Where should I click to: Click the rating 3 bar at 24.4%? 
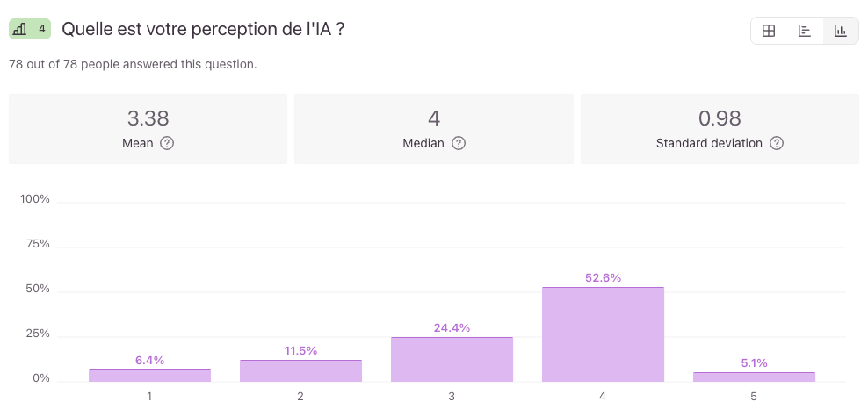click(452, 359)
